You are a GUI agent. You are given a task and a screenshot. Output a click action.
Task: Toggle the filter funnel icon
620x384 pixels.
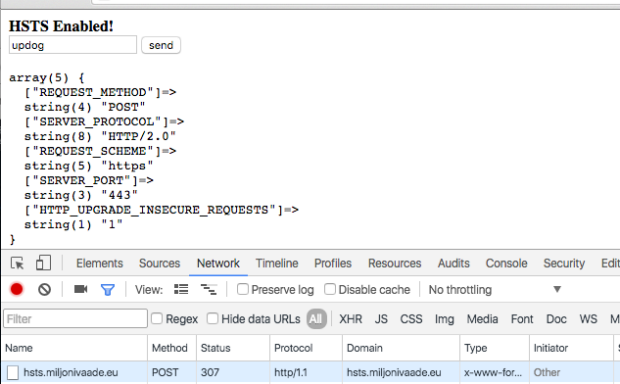[108, 290]
